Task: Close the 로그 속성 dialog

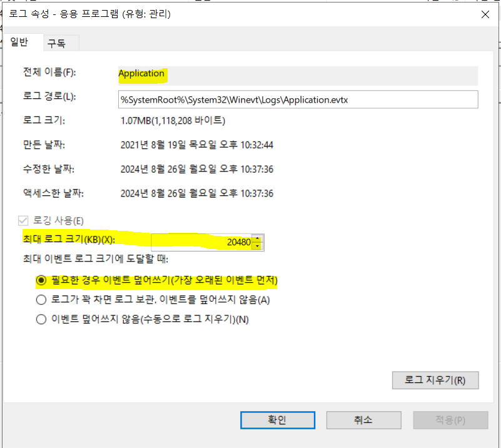Action: tap(485, 14)
